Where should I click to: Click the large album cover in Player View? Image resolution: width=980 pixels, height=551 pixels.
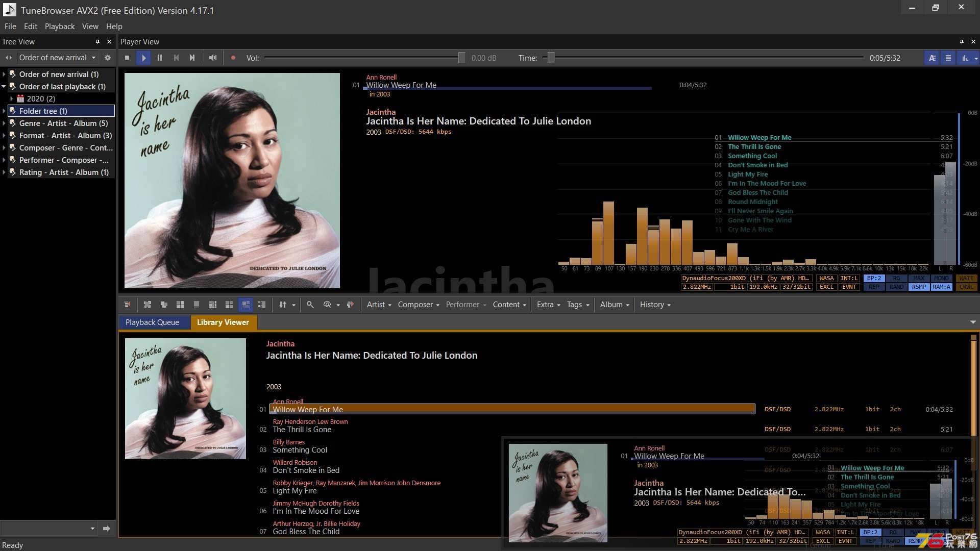click(232, 181)
